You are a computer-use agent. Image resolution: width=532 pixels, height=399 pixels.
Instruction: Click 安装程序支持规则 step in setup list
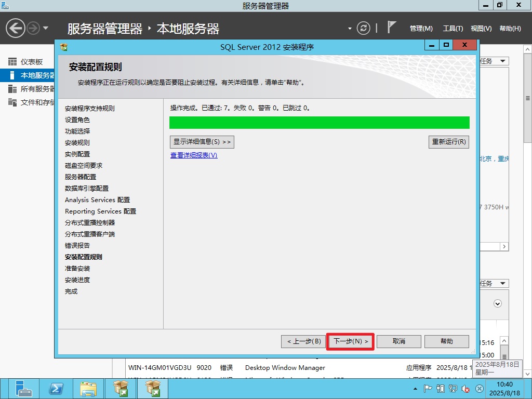tap(89, 108)
